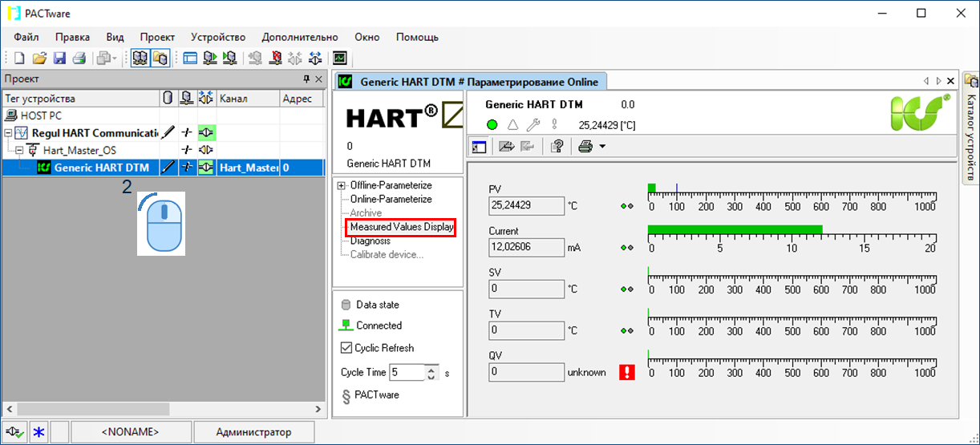Toggle the project view toolbar button
Screen dimensions: 980x445
click(x=140, y=58)
